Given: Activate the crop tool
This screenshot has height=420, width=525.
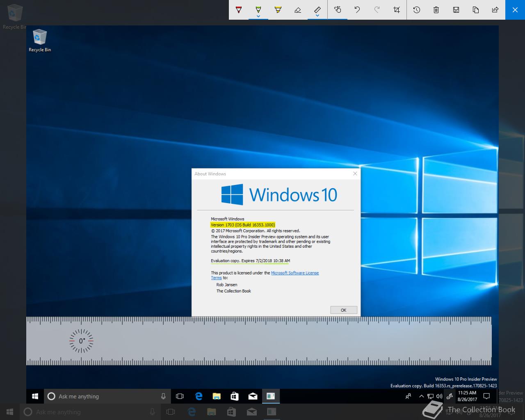Looking at the screenshot, I should click(397, 10).
